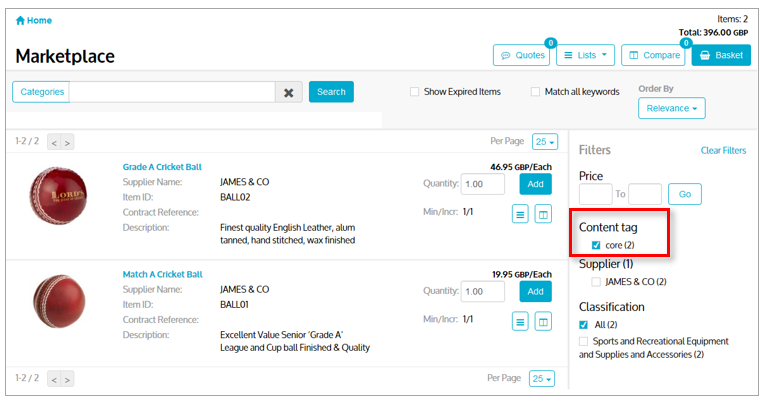Go to previous page using top arrow
This screenshot has width=765, height=404.
(x=54, y=143)
